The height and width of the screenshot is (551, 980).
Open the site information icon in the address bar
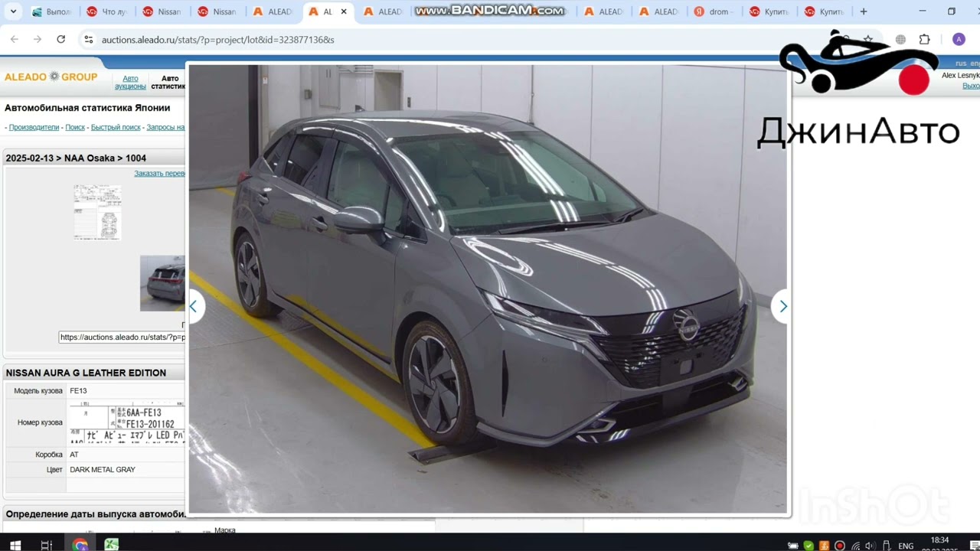pos(89,39)
